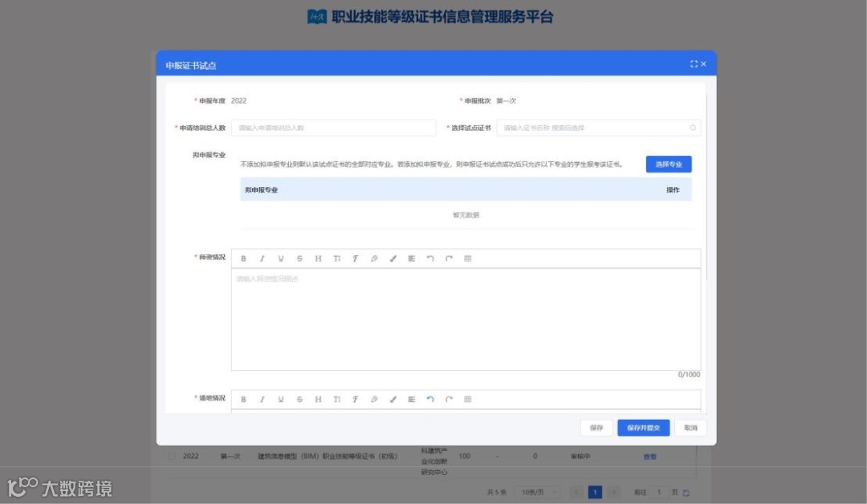This screenshot has height=504, width=867.
Task: Click the 申请培训总人数 input field
Action: [x=333, y=128]
